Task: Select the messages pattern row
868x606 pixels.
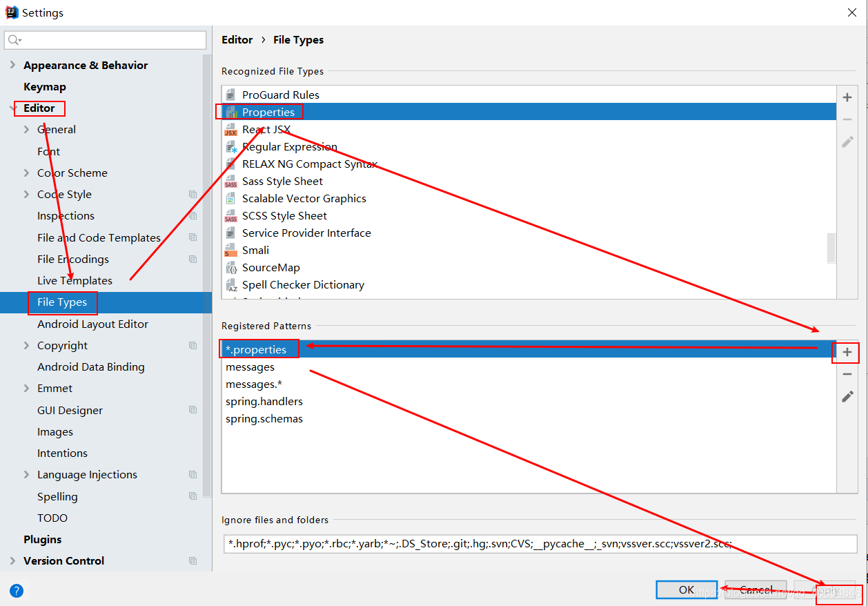Action: coord(529,367)
